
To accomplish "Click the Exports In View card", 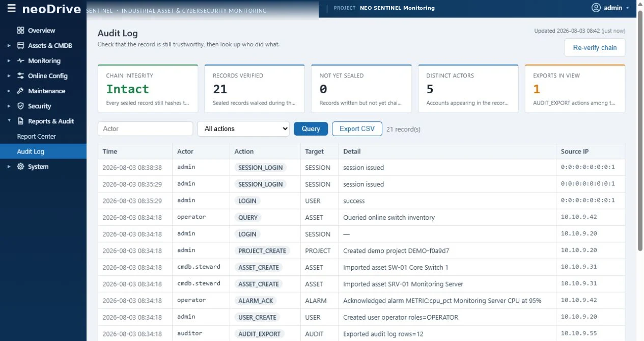I will [575, 88].
